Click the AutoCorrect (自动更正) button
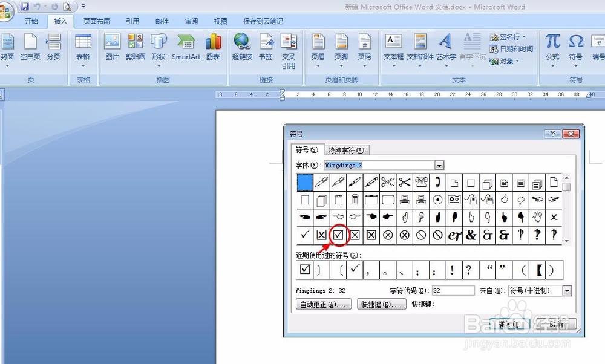Screen dimensions: 605x364 pos(323,304)
